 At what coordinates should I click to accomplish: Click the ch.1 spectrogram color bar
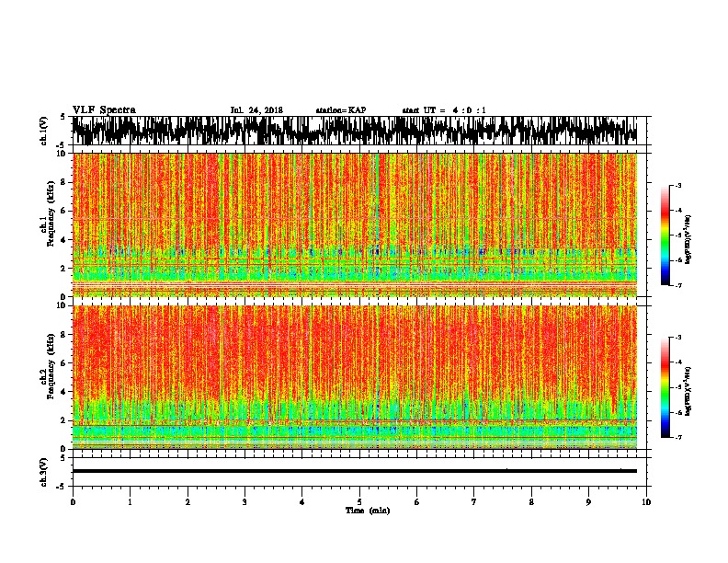pos(665,236)
